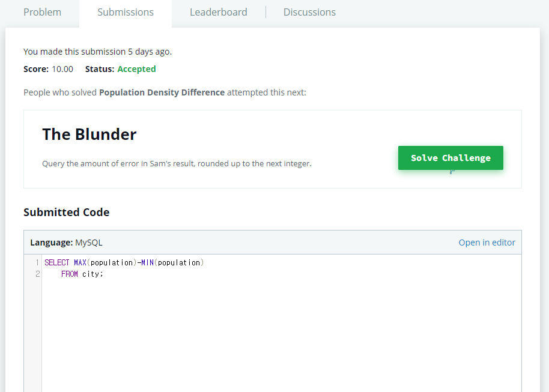Screen dimensions: 549x392
Task: Go to the Leaderboard tab
Action: pyautogui.click(x=219, y=12)
